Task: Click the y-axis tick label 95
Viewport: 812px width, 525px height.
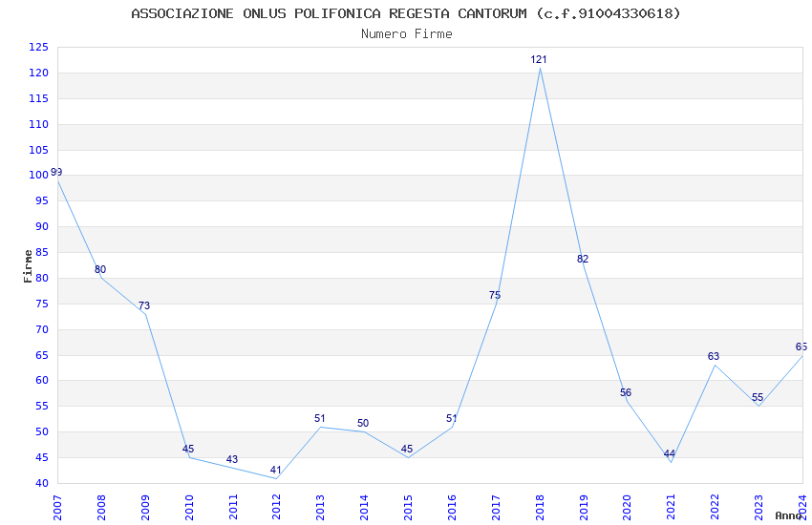Action: [42, 200]
